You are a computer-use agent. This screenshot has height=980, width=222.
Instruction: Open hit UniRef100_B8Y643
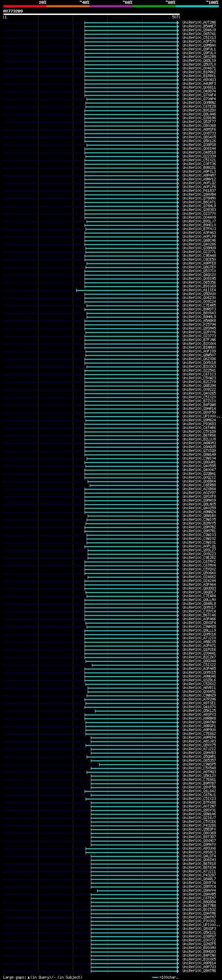click(x=199, y=313)
